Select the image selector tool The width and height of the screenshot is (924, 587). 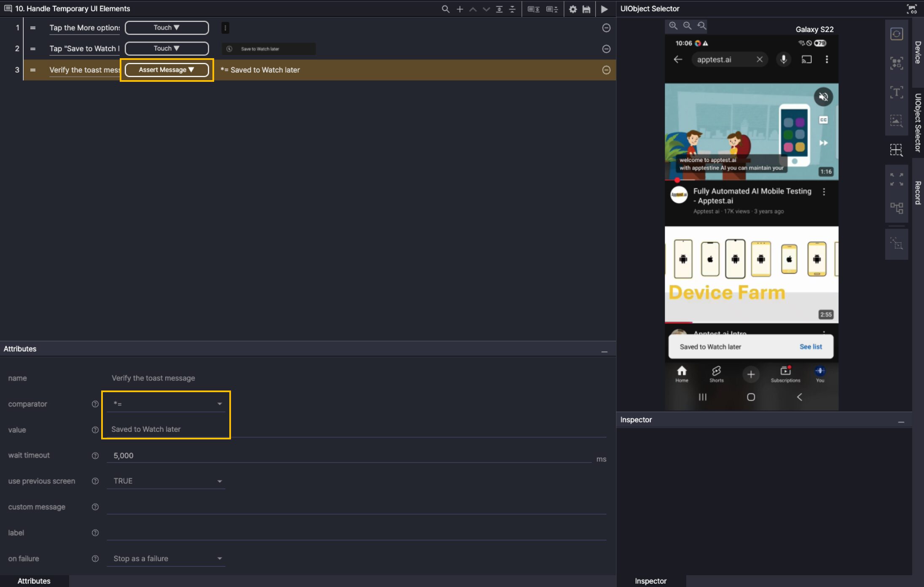click(x=896, y=121)
